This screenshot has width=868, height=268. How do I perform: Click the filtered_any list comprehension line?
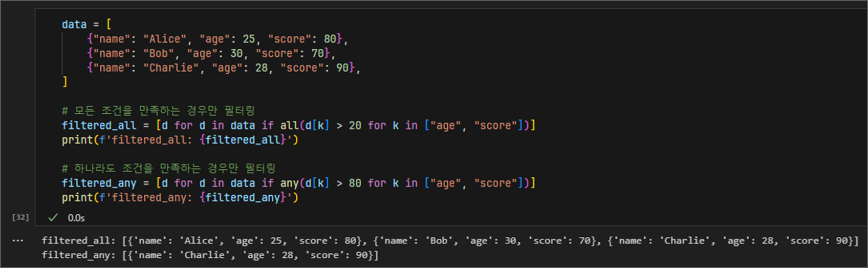click(298, 183)
